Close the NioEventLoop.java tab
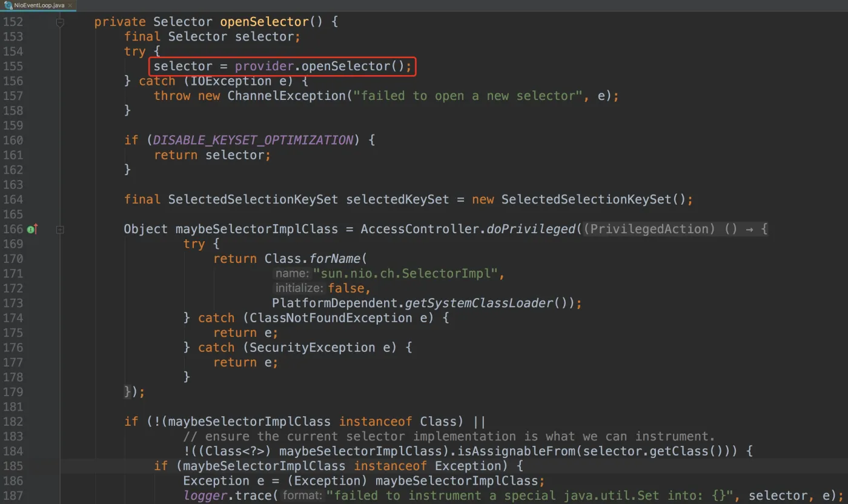 pos(71,5)
